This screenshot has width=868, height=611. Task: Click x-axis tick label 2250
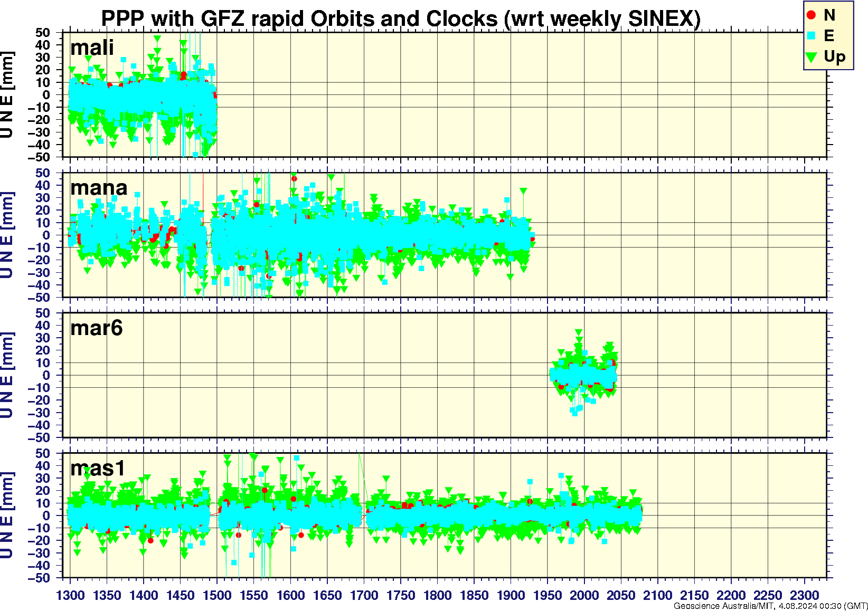768,595
